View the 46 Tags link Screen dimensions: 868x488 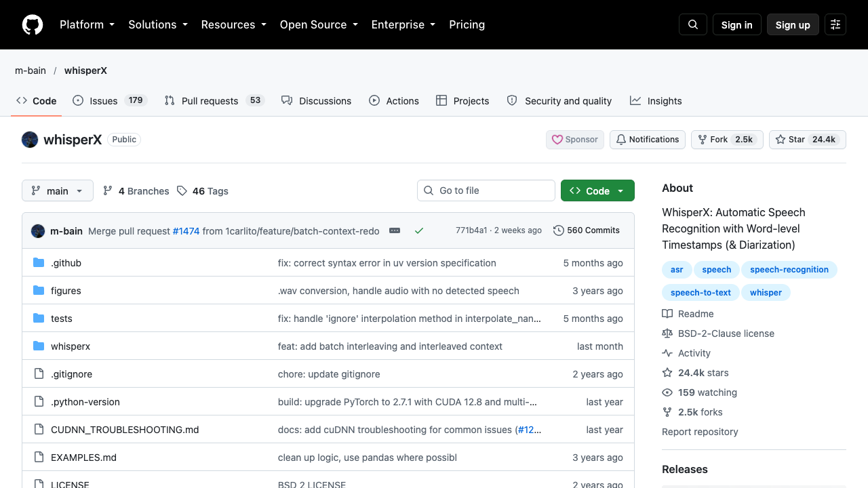[203, 191]
